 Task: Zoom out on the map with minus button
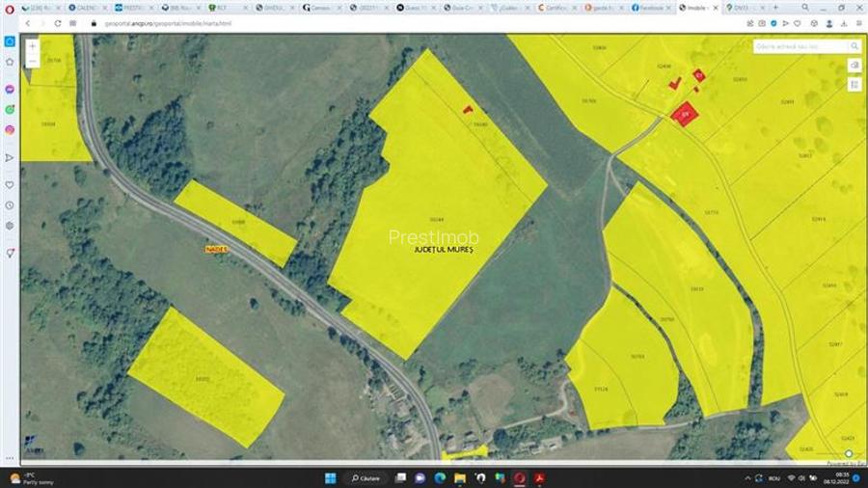coord(32,62)
